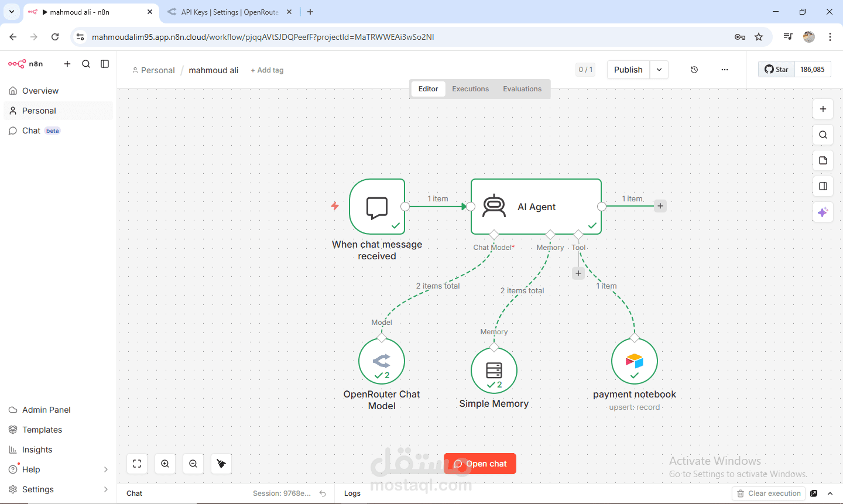Open the Personal breadcrumb link

tap(153, 70)
